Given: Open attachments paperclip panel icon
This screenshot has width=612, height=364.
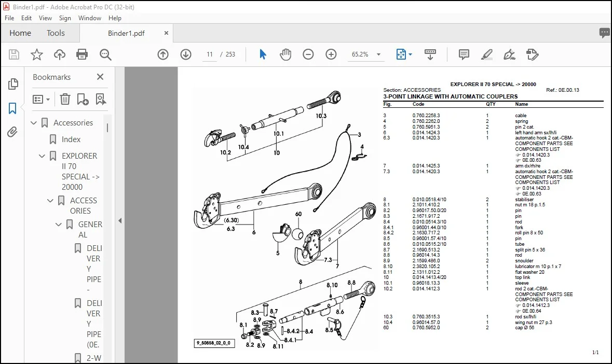Looking at the screenshot, I should point(12,132).
